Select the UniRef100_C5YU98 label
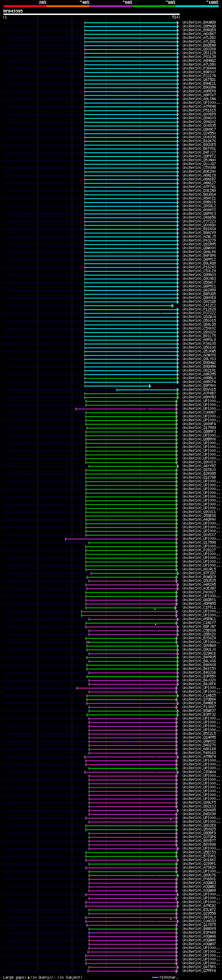This screenshot has width=222, height=980. (x=199, y=168)
